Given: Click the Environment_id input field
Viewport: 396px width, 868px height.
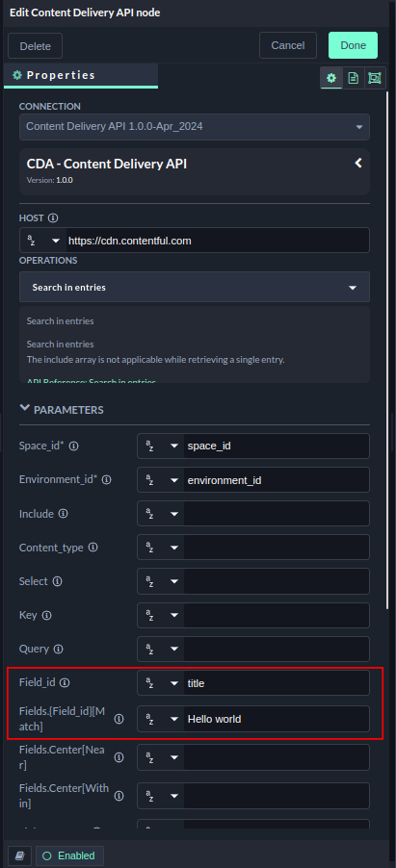Looking at the screenshot, I should (277, 480).
